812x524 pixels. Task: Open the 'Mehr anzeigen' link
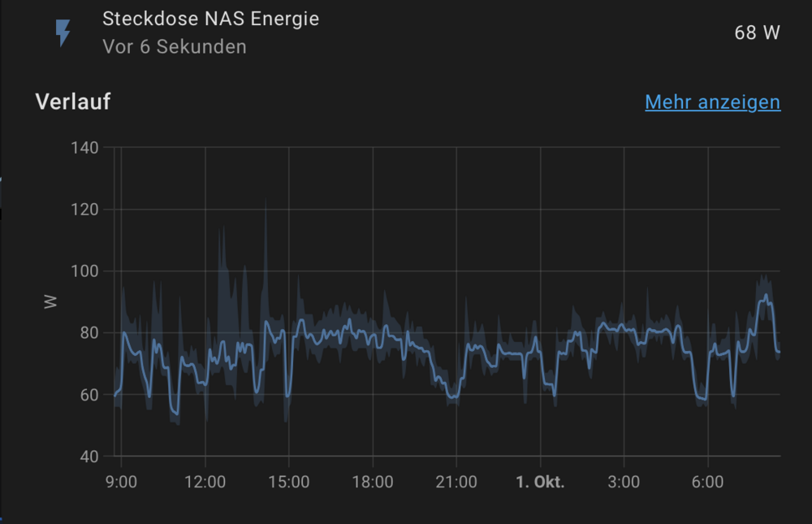[x=713, y=102]
